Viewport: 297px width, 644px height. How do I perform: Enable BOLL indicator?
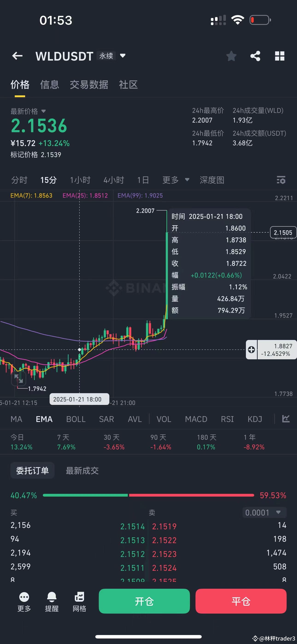click(x=76, y=419)
